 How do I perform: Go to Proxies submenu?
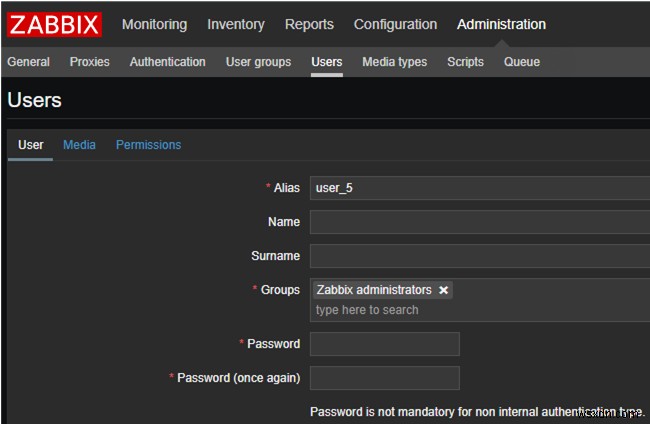click(x=90, y=62)
